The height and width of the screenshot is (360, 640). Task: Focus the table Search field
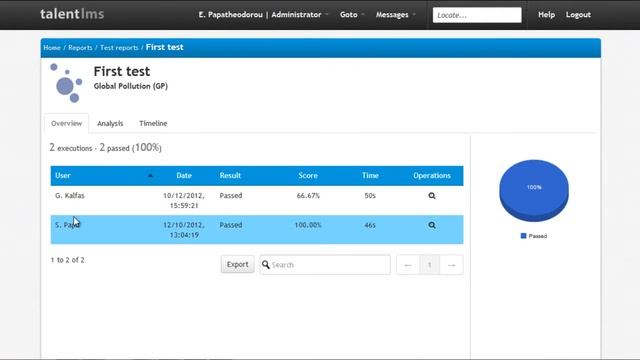(x=325, y=265)
